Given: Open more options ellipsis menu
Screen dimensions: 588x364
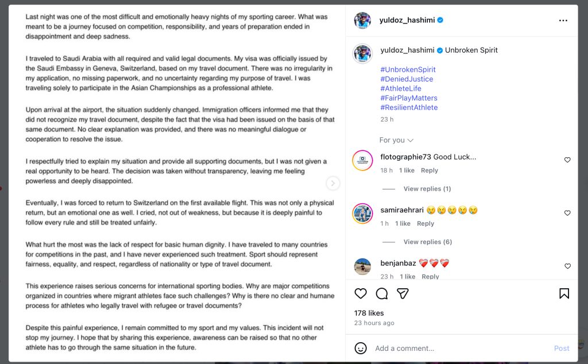Looking at the screenshot, I should 563,20.
